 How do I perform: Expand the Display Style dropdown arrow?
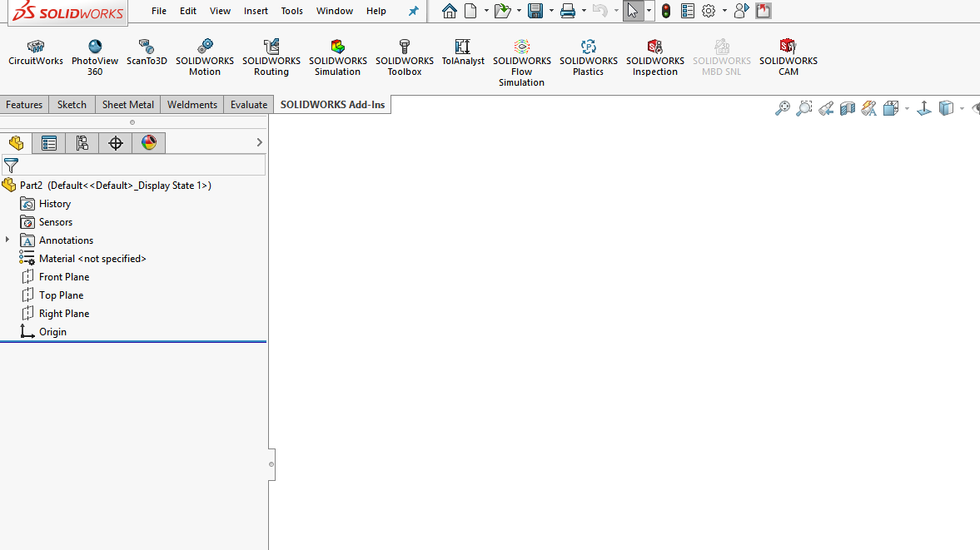pyautogui.click(x=962, y=109)
